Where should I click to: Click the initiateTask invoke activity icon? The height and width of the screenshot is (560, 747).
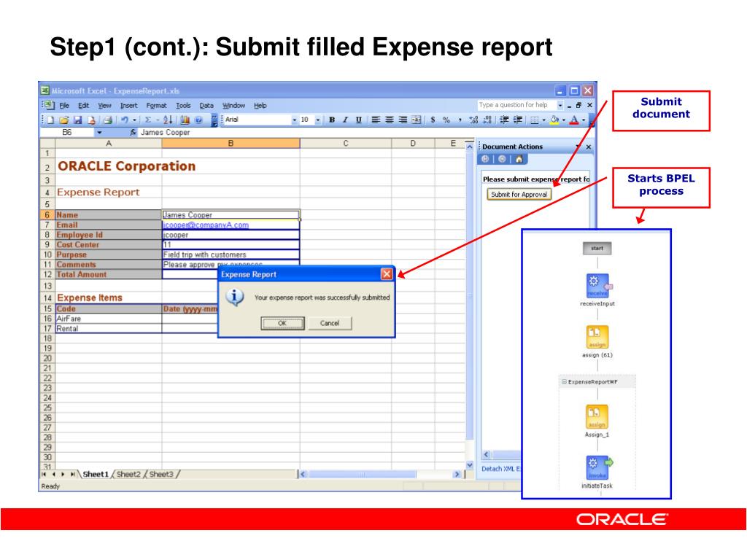point(598,468)
